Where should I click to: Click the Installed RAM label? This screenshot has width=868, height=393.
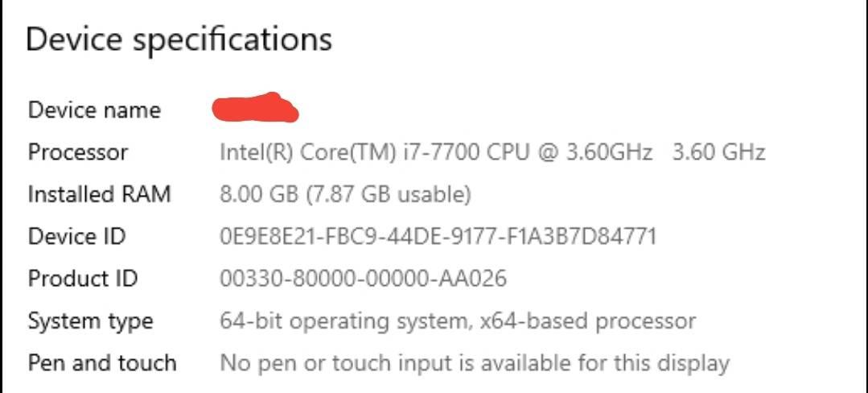[99, 194]
